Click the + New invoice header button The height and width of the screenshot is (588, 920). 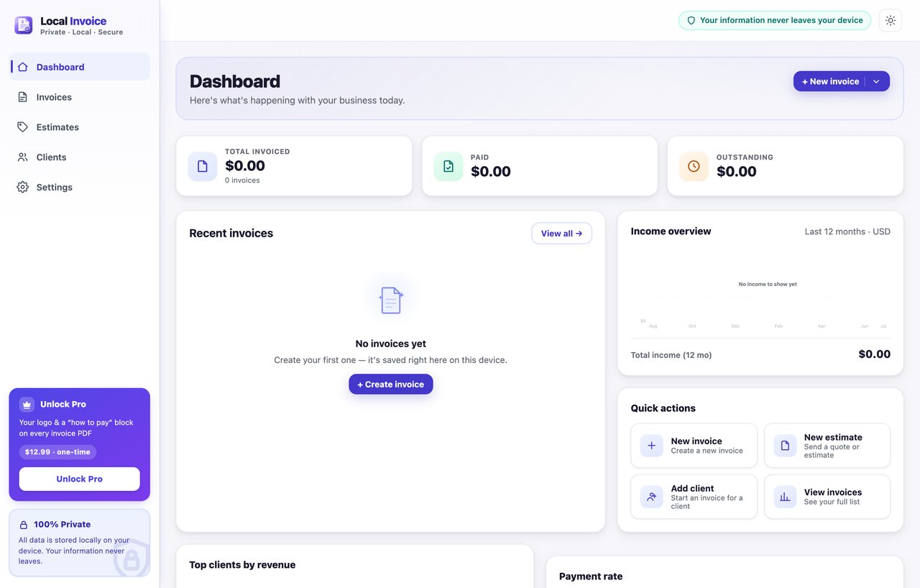(x=830, y=81)
